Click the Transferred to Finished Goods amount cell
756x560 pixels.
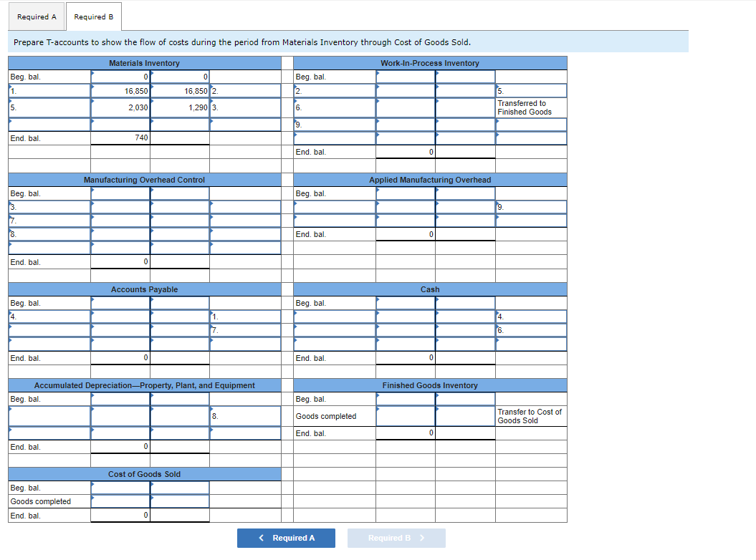pos(464,107)
